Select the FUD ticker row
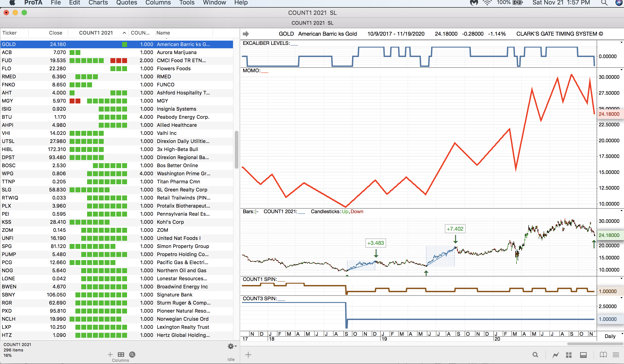The image size is (624, 364). point(7,60)
